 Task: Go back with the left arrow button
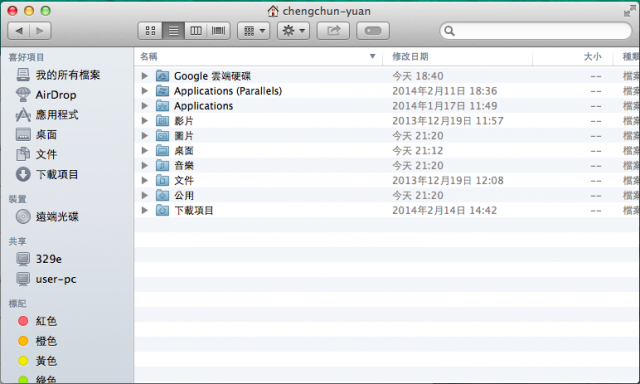[x=19, y=31]
